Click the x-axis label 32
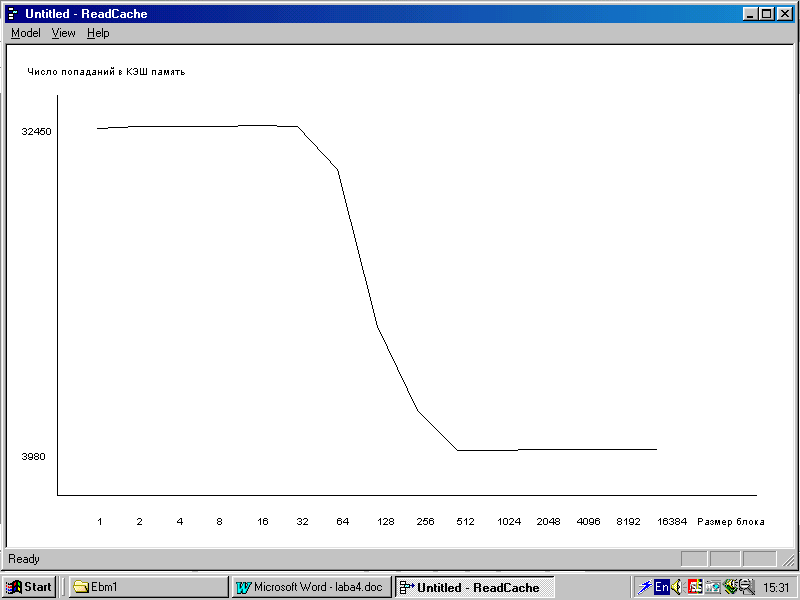The image size is (800, 600). (303, 521)
